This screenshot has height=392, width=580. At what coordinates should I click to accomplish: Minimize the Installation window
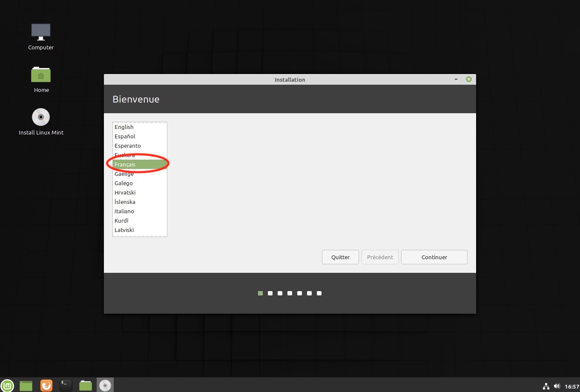[456, 80]
